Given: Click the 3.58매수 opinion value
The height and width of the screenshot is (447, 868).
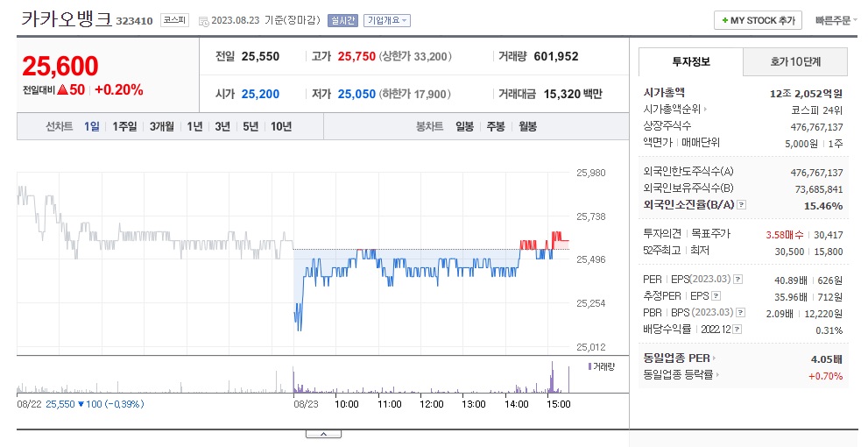Looking at the screenshot, I should tap(785, 235).
